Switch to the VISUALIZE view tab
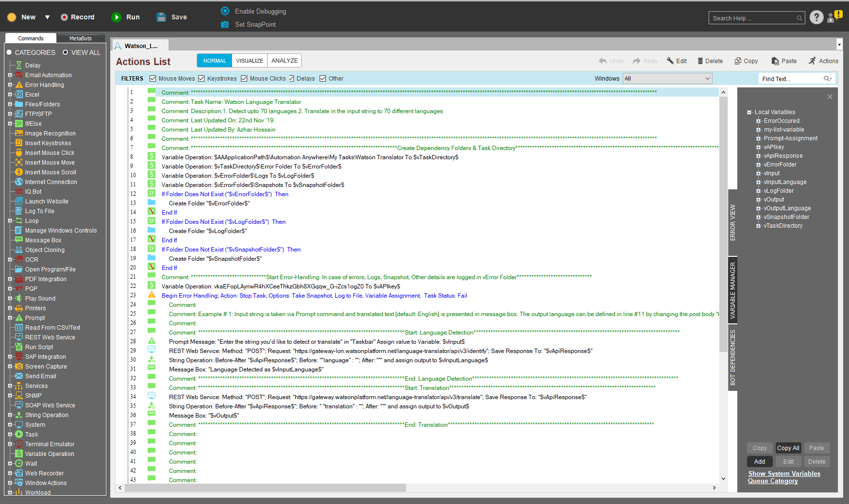Screen dimensions: 849x504 (x=250, y=61)
